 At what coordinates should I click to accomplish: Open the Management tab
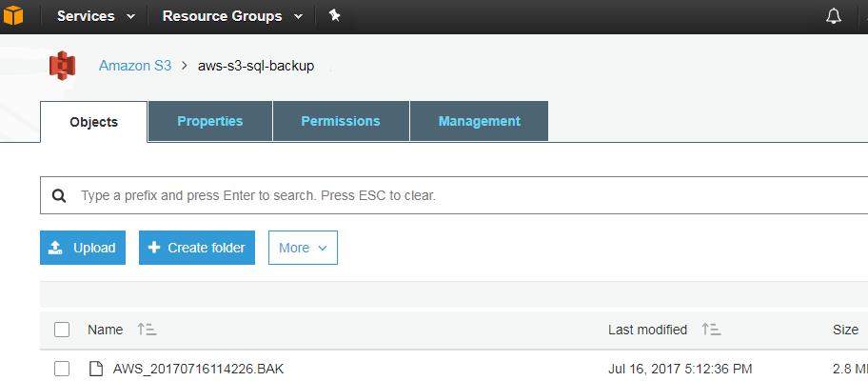click(x=479, y=121)
